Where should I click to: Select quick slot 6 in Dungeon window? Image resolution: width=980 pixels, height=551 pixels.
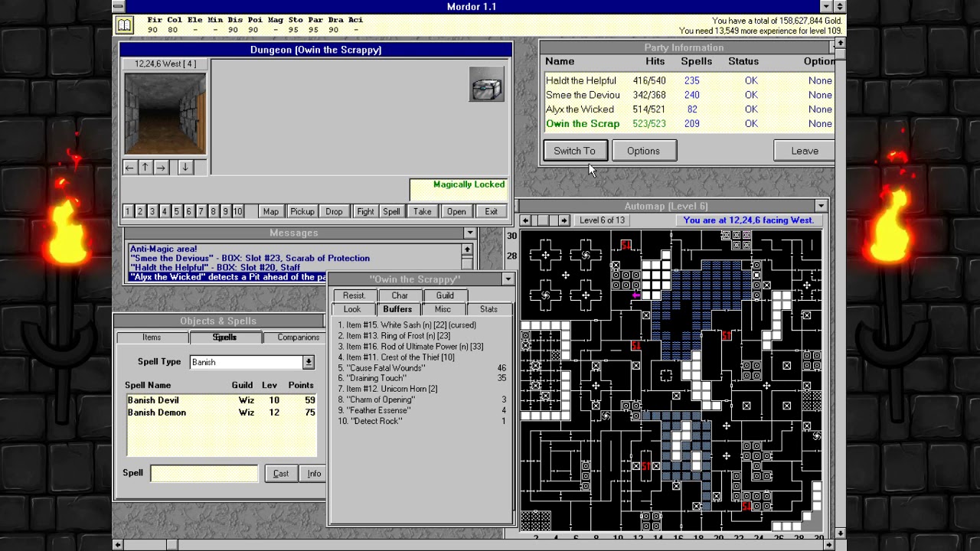tap(189, 212)
